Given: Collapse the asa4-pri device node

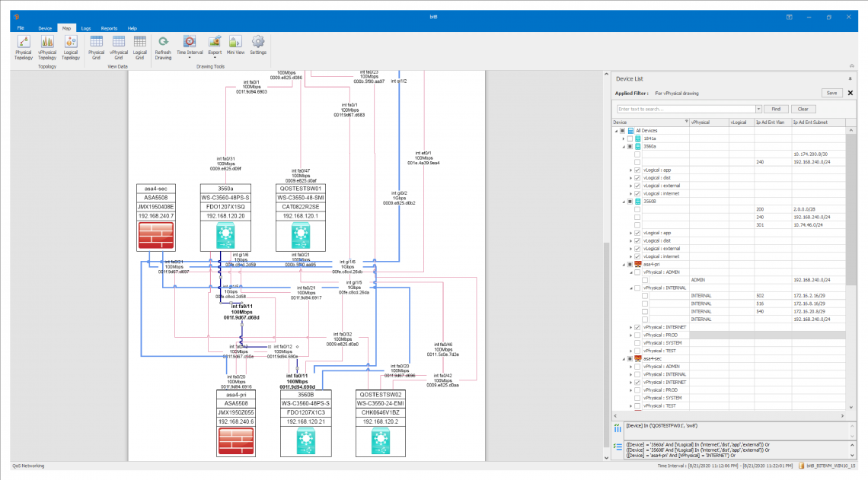Looking at the screenshot, I should (624, 264).
